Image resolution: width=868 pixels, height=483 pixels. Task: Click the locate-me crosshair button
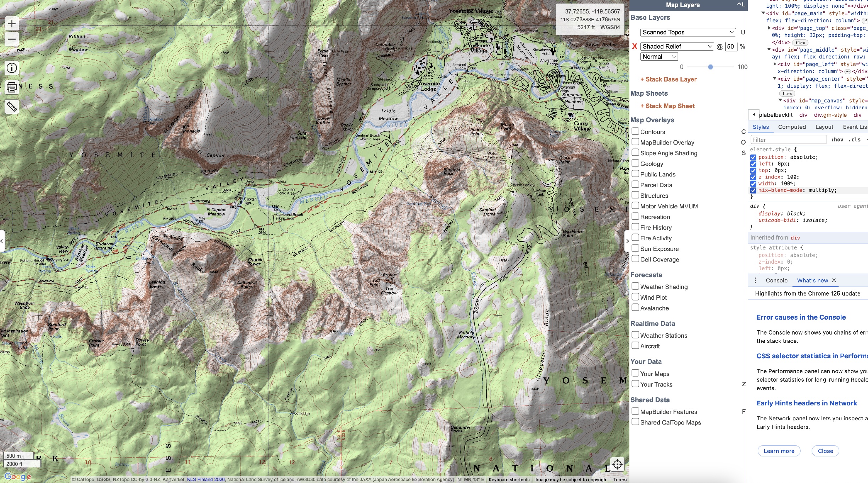tap(617, 464)
